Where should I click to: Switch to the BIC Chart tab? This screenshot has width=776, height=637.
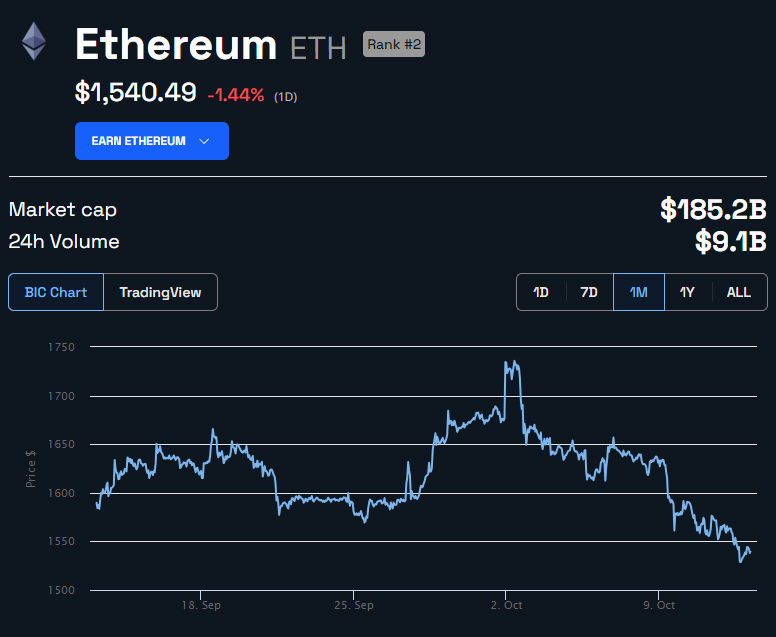[56, 292]
